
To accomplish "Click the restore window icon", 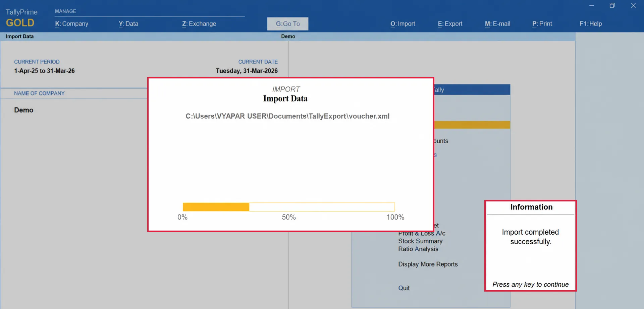I will [x=612, y=6].
